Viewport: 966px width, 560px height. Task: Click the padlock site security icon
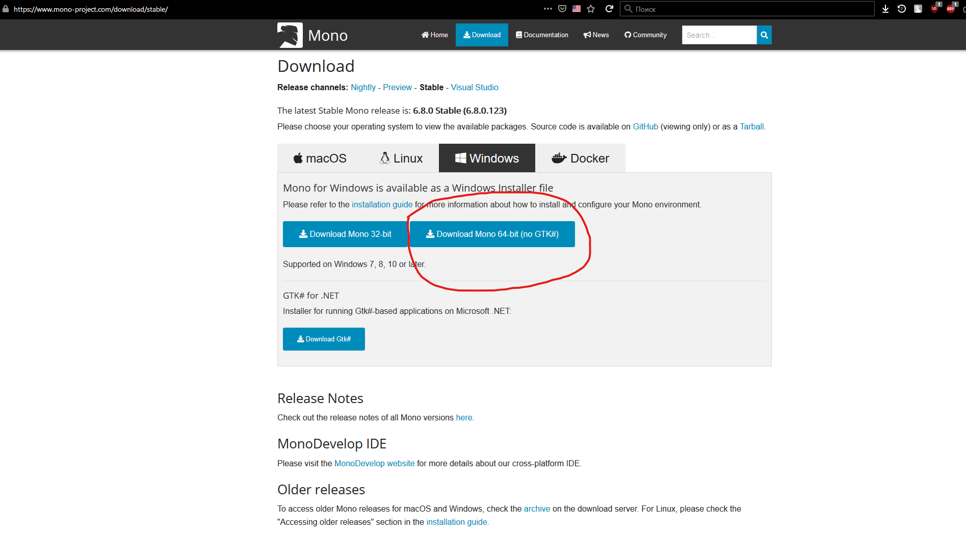coord(6,9)
